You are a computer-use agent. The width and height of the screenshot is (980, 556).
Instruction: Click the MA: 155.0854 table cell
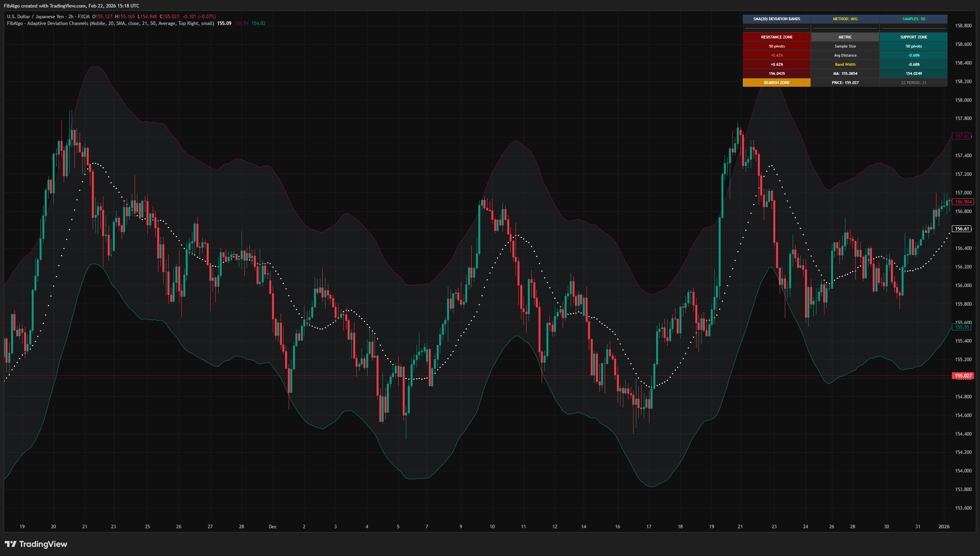click(845, 74)
